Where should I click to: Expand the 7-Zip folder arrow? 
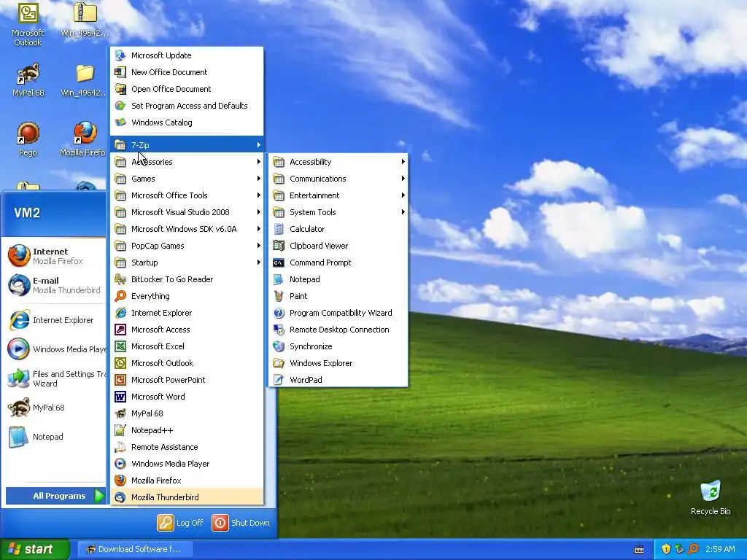click(x=259, y=145)
